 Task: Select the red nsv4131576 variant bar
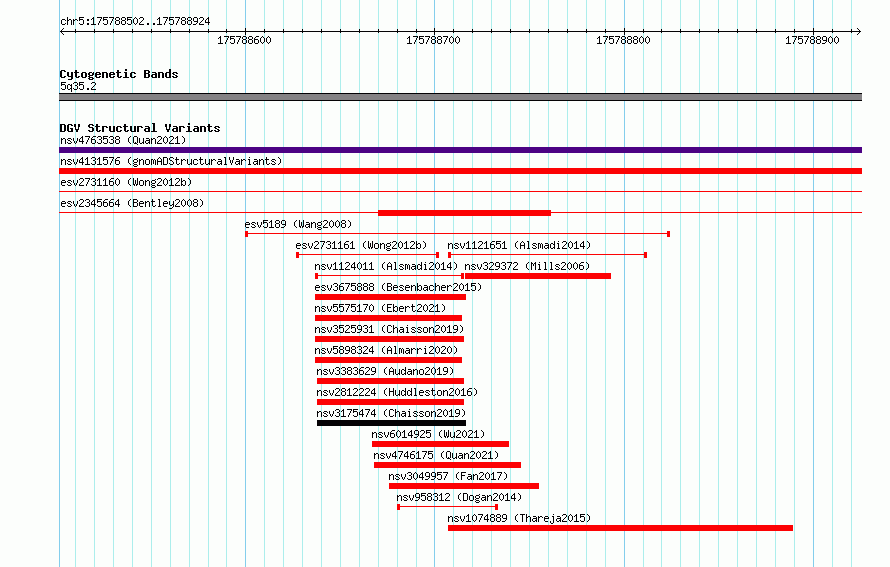(x=460, y=171)
